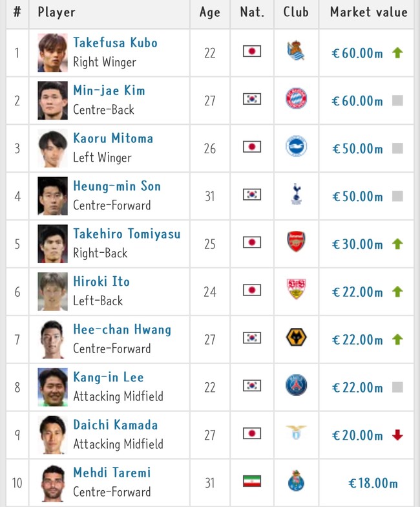Open the Brighton club crest

(x=296, y=147)
